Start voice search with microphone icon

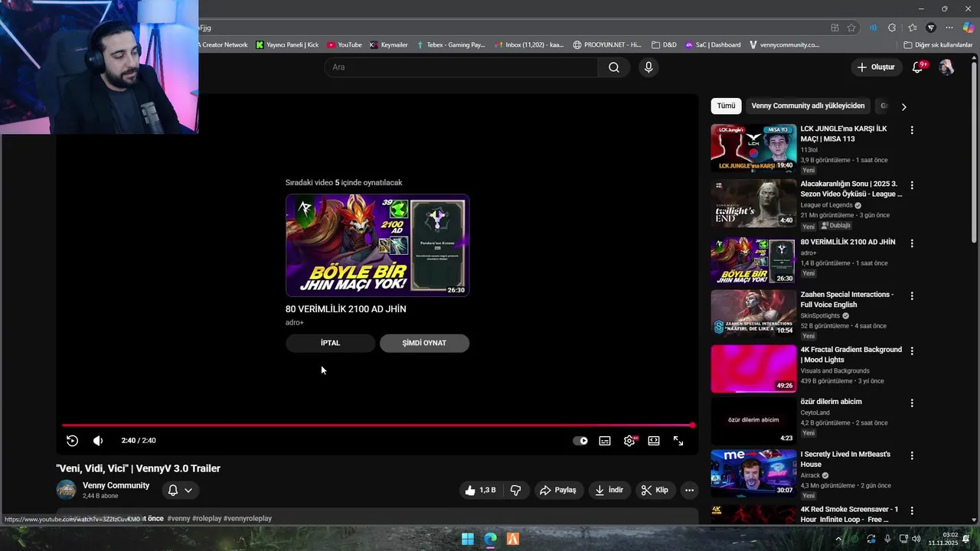(648, 67)
